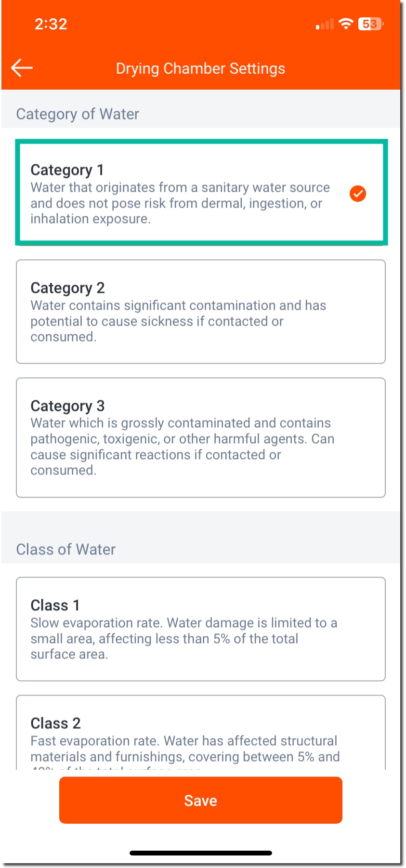Tap the back arrow to exit settings

(21, 67)
